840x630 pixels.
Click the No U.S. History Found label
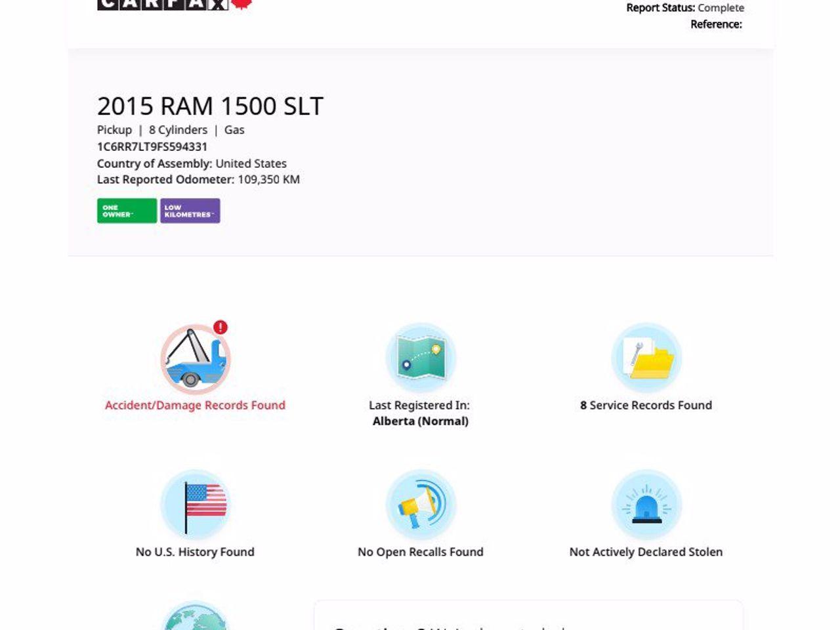click(195, 552)
